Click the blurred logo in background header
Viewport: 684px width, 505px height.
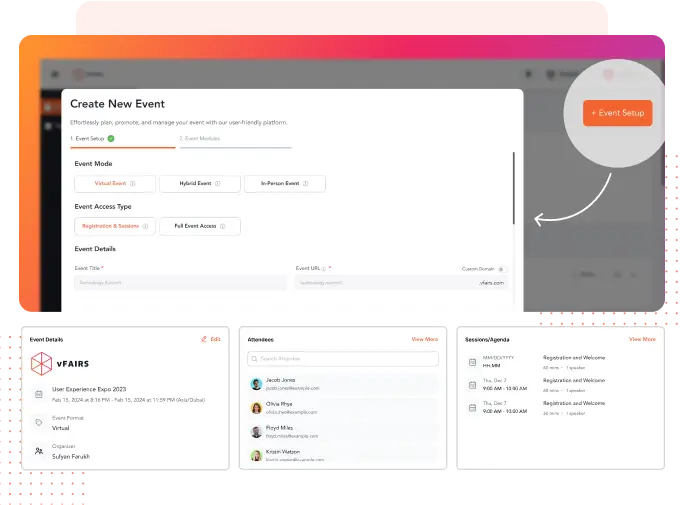pos(89,74)
